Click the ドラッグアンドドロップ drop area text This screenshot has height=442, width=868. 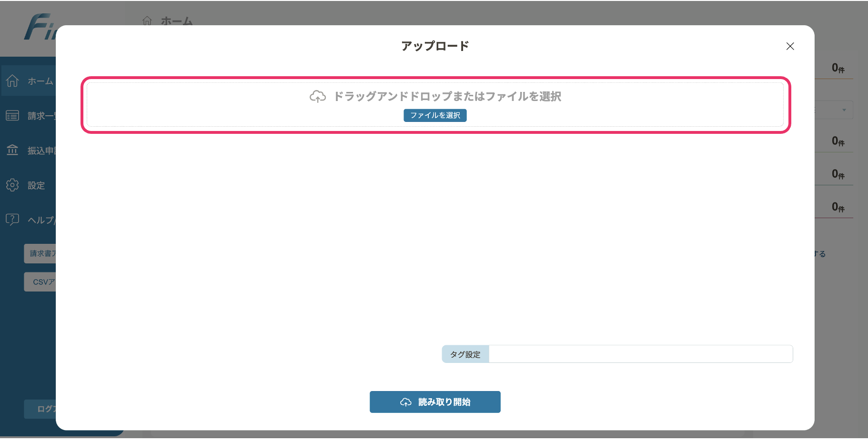tap(447, 97)
